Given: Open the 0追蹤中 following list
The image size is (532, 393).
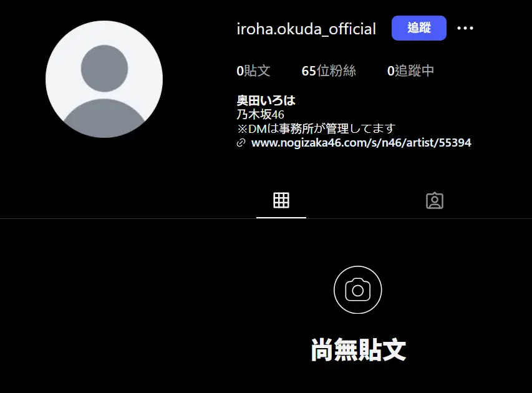Looking at the screenshot, I should click(410, 70).
